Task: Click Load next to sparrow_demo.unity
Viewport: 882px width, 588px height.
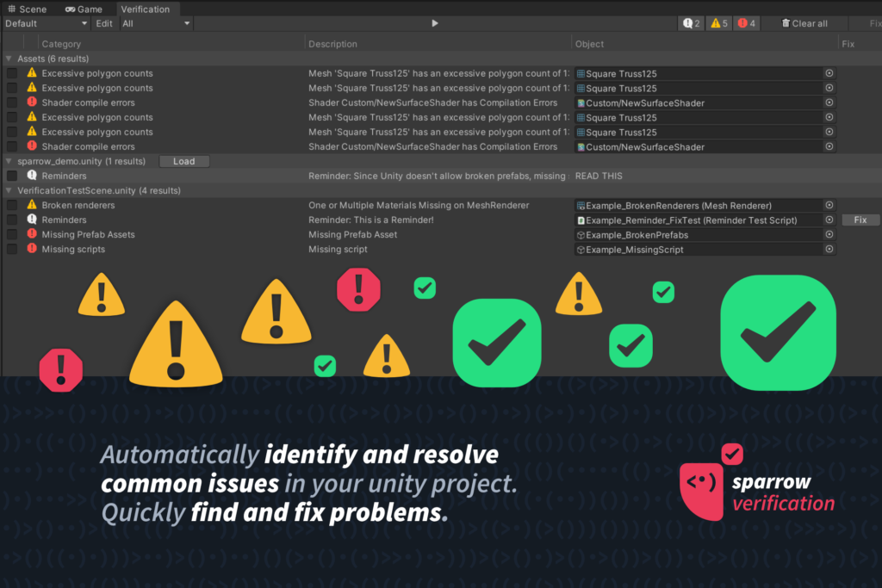Action: 184,161
